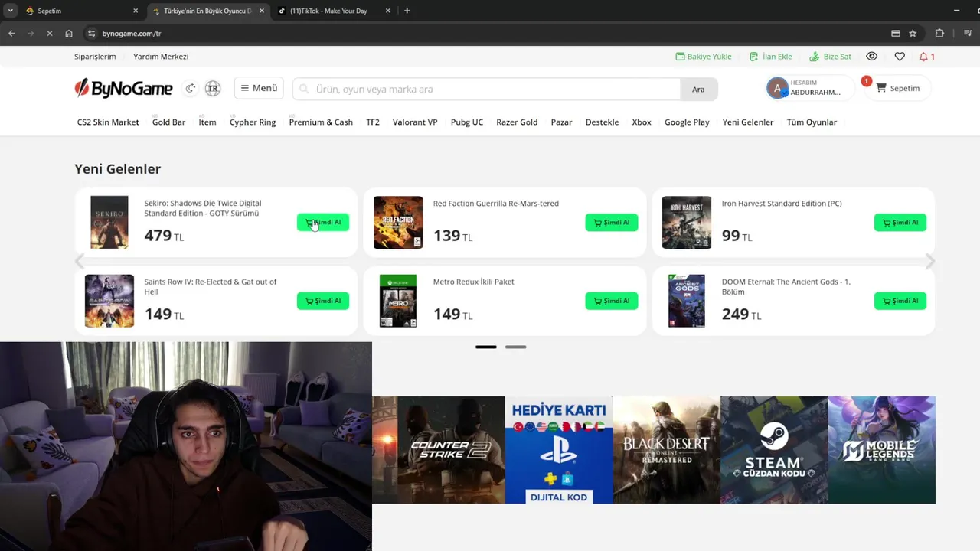Open Steam Cüzdan Kodu tile
Image resolution: width=980 pixels, height=551 pixels.
pos(774,450)
